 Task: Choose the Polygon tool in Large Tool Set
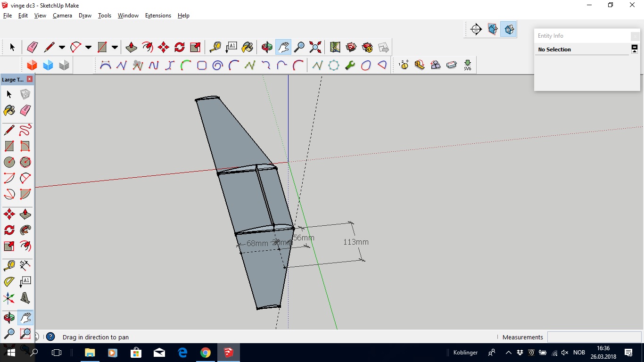click(25, 162)
